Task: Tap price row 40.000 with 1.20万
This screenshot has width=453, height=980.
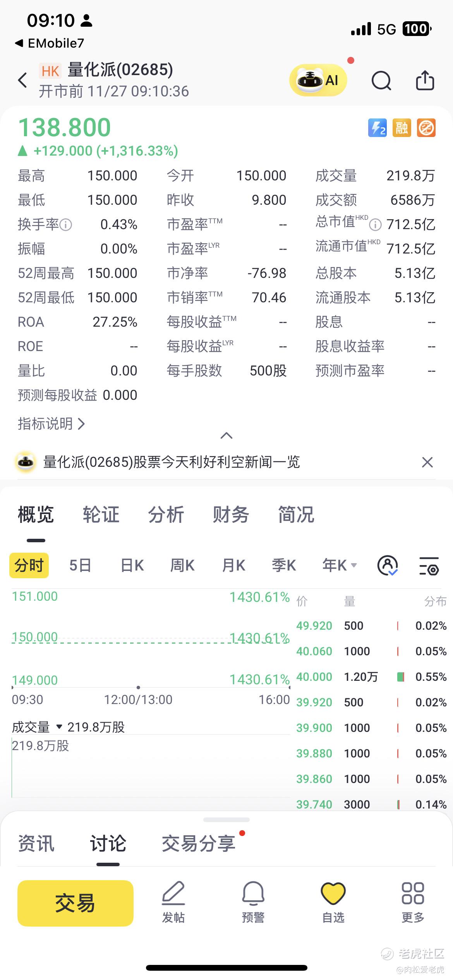Action: pos(371,677)
